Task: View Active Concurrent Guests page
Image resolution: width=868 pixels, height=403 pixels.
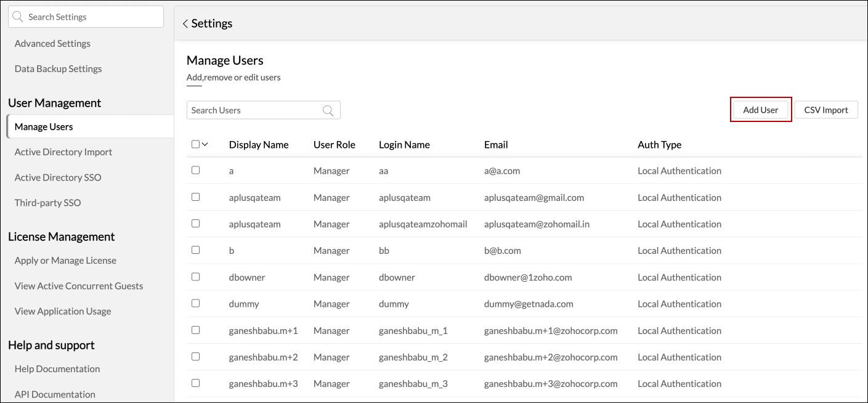Action: tap(79, 286)
